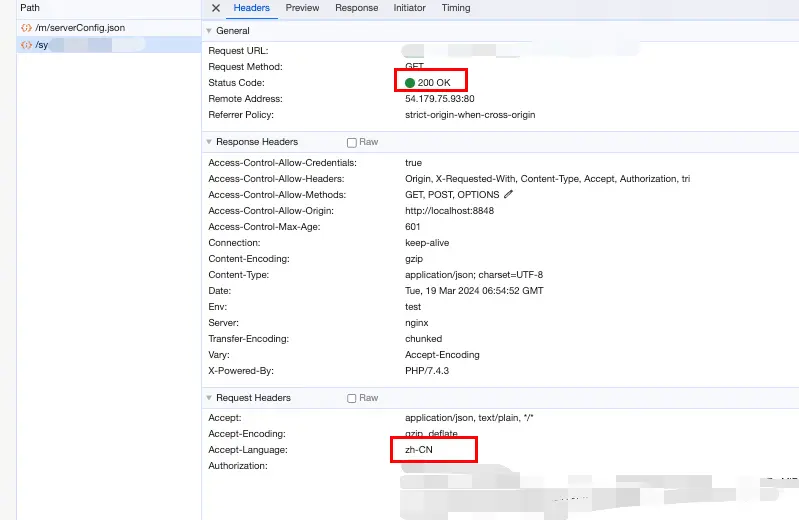
Task: Switch to the Headers tab
Action: point(251,8)
